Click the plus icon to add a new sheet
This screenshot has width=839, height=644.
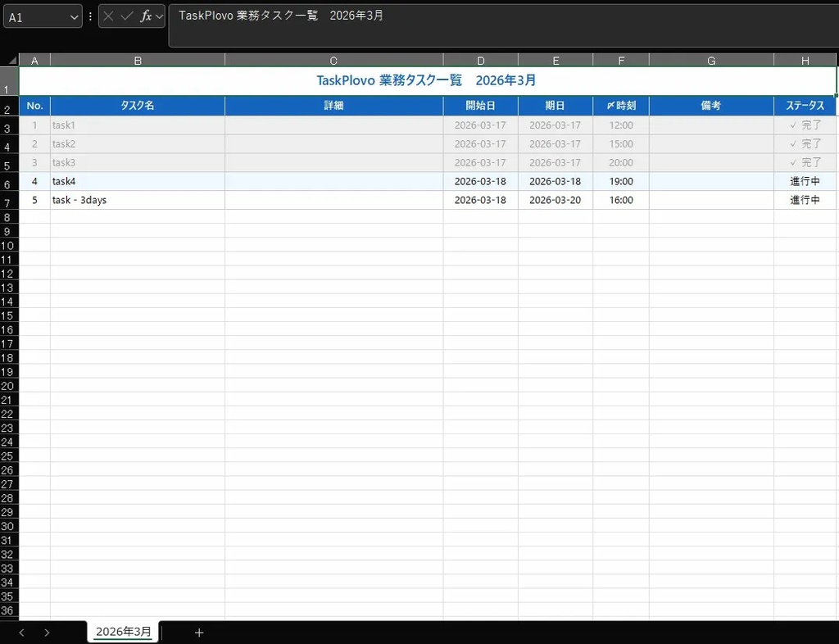[x=199, y=632]
